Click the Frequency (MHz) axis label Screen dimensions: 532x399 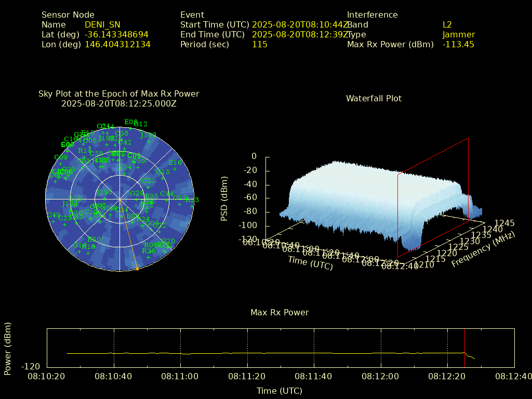483,250
